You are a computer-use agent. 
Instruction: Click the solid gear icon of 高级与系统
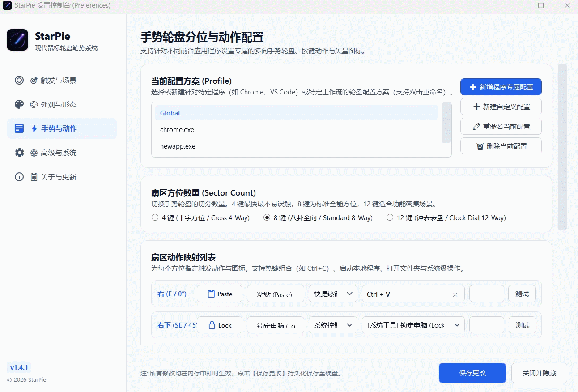pos(19,153)
